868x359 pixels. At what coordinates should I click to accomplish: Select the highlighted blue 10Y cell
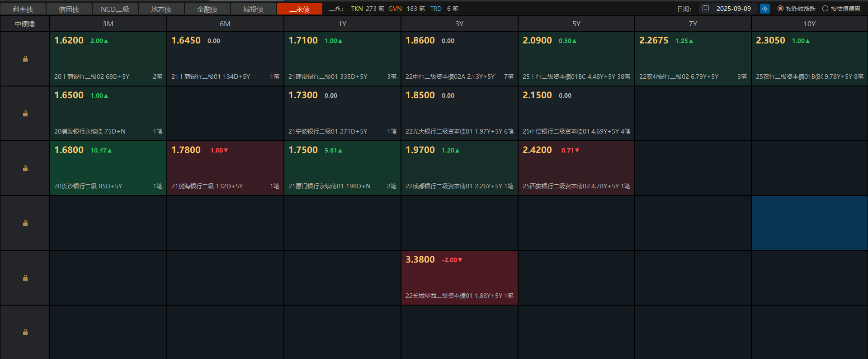pyautogui.click(x=810, y=223)
